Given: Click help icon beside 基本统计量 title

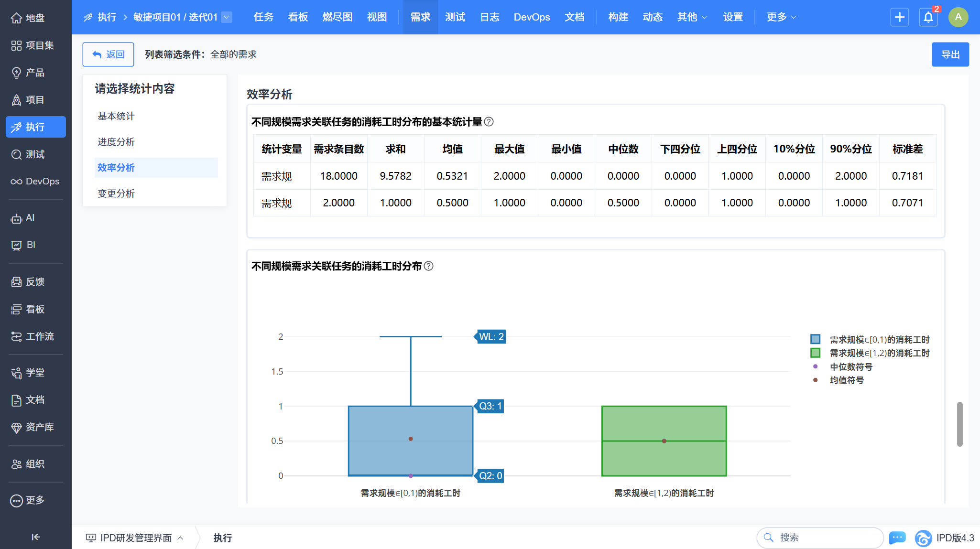Looking at the screenshot, I should pos(489,122).
